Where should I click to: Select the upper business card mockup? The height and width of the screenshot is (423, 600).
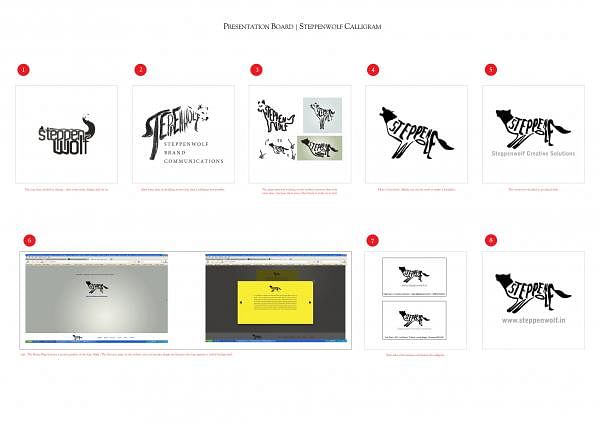tap(414, 277)
